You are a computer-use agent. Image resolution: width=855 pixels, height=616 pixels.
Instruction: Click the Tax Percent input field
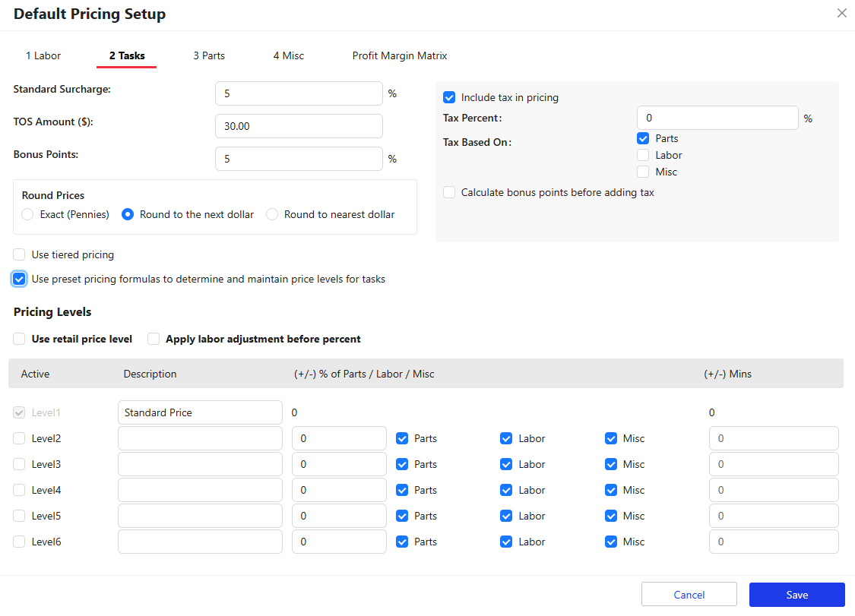[717, 118]
